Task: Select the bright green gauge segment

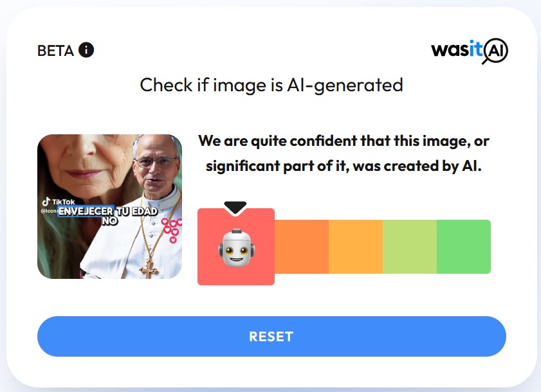Action: [x=464, y=247]
